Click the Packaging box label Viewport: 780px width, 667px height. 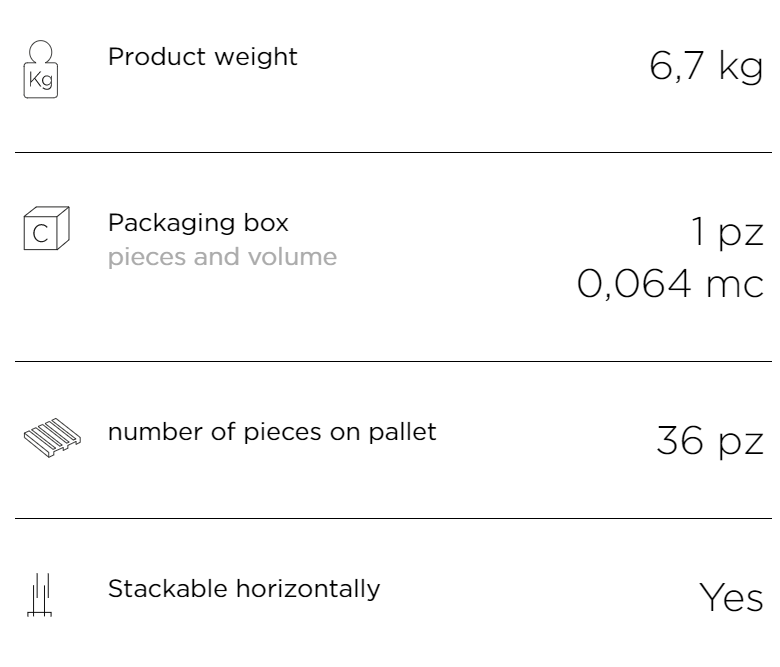click(198, 223)
